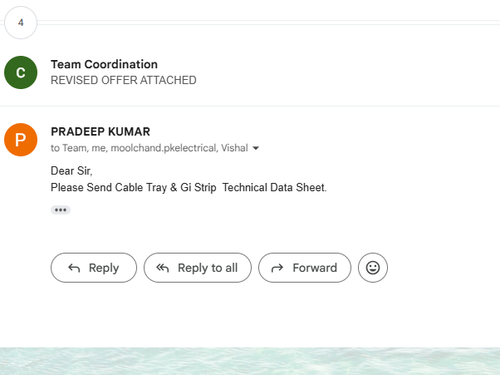Show recipient details dropdown arrow

click(256, 148)
